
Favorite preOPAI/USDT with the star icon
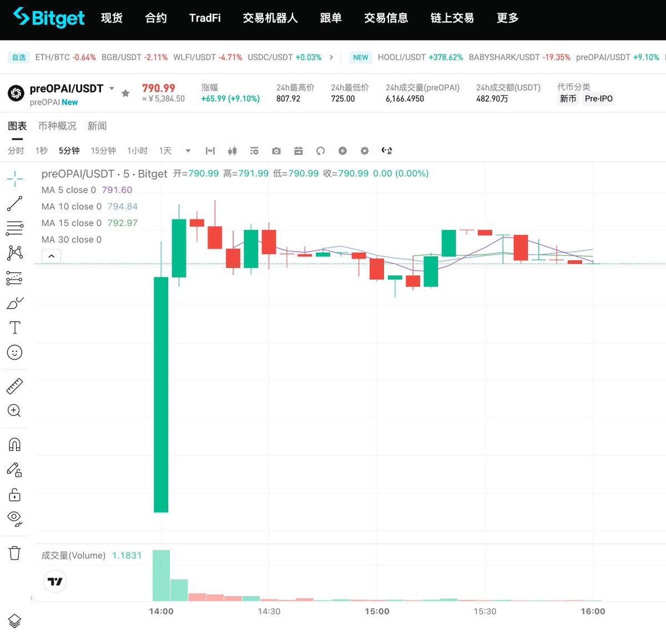point(125,93)
